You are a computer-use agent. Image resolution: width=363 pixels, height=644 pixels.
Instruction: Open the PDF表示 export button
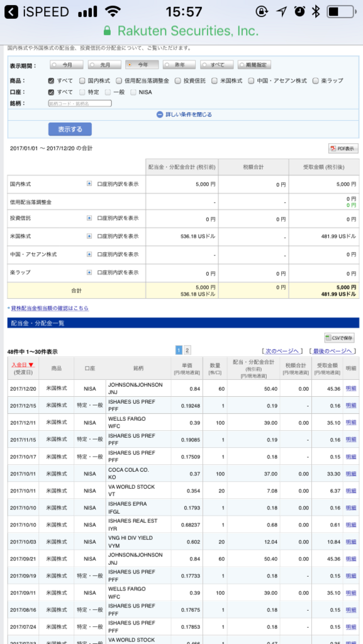(343, 148)
